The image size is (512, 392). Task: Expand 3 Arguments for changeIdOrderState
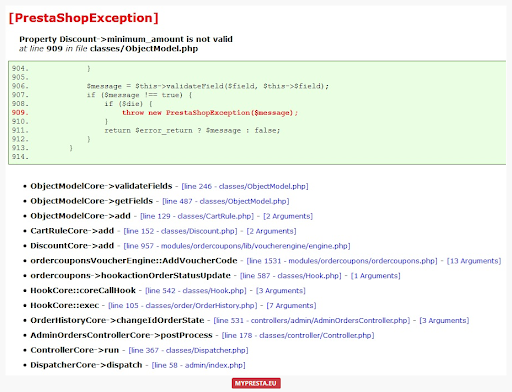(x=444, y=320)
